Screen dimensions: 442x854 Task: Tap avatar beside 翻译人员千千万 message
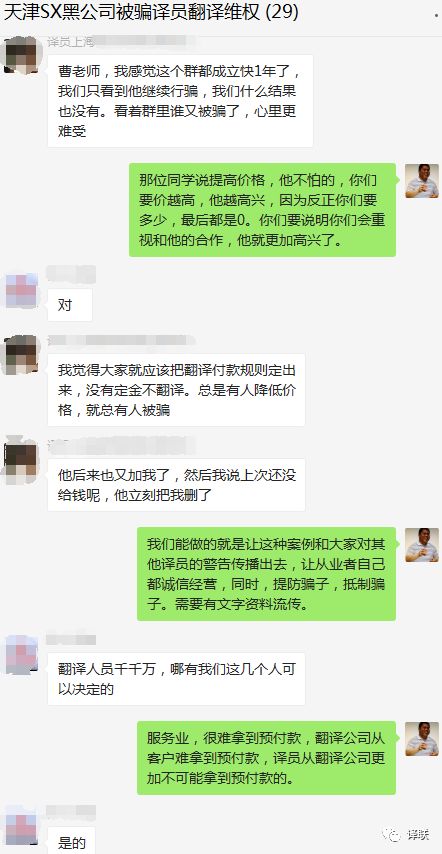[x=21, y=655]
